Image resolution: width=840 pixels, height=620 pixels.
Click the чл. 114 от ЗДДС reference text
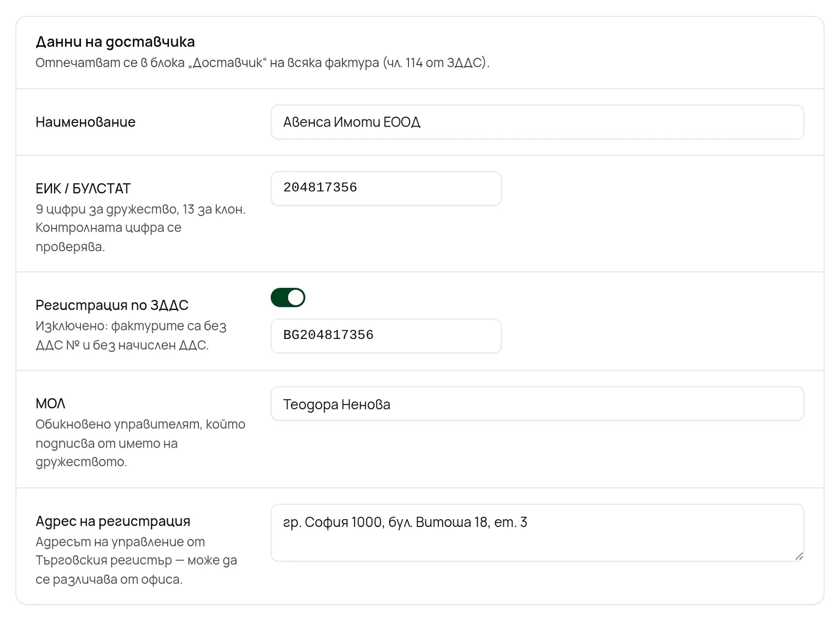tap(436, 63)
